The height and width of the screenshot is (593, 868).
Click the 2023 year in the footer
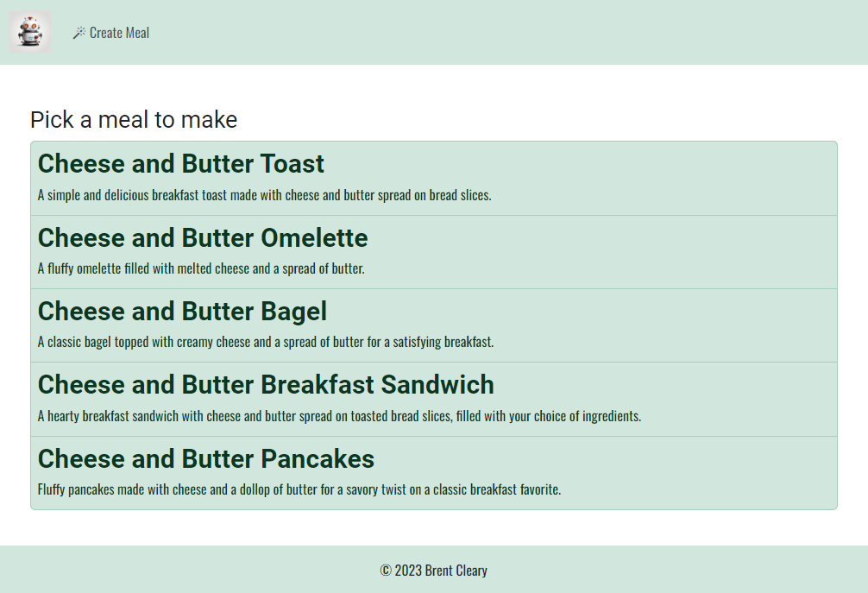(x=408, y=571)
